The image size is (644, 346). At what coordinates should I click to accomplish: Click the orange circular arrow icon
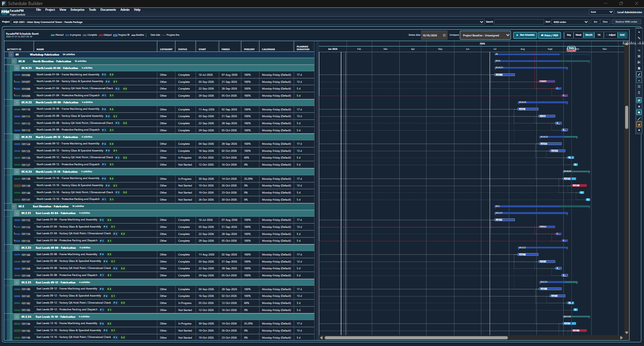639,125
